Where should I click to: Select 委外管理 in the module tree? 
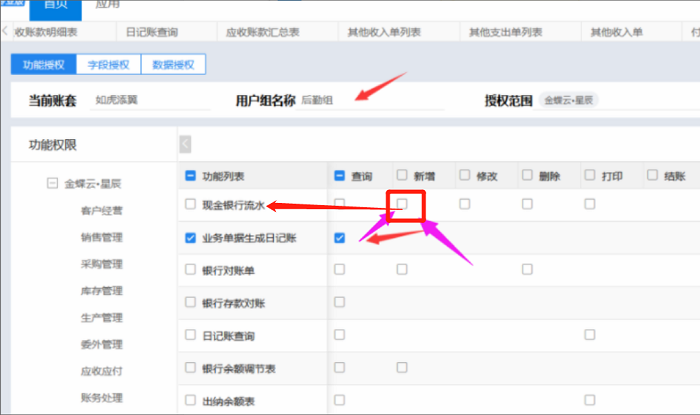coord(102,344)
